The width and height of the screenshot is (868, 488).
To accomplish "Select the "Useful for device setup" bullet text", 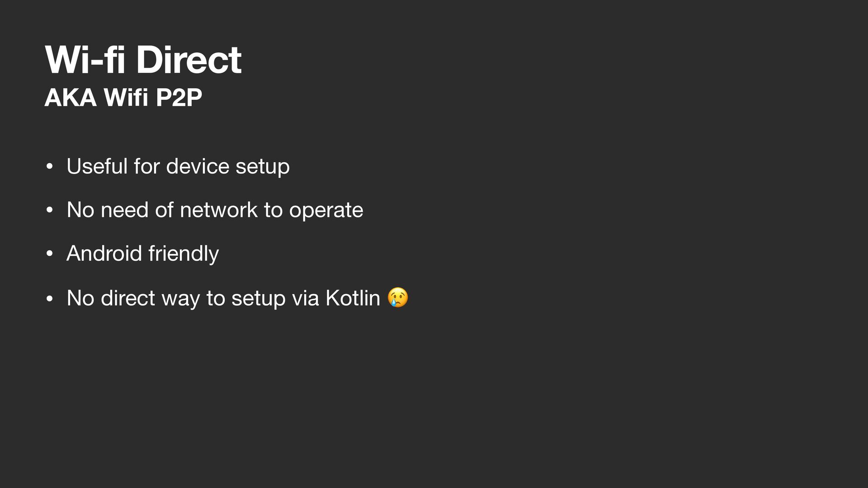I will [178, 166].
